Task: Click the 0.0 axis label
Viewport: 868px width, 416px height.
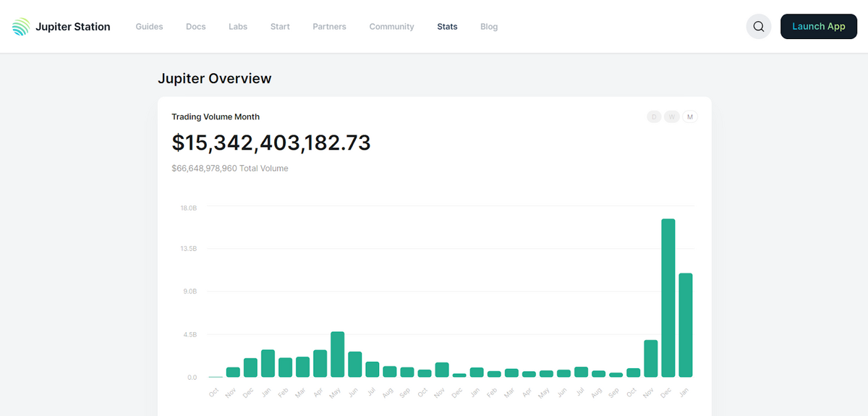Action: pos(192,378)
